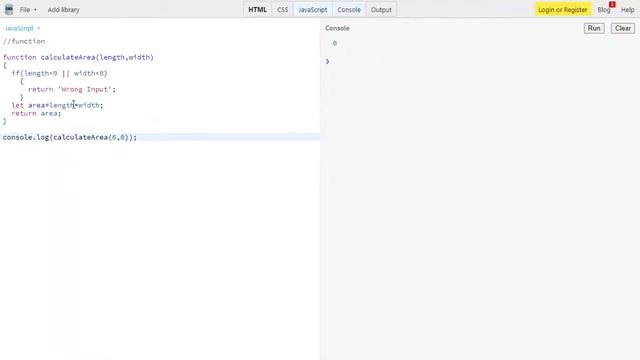
Task: Expand the JavaScript language dropdown
Action: 22,28
